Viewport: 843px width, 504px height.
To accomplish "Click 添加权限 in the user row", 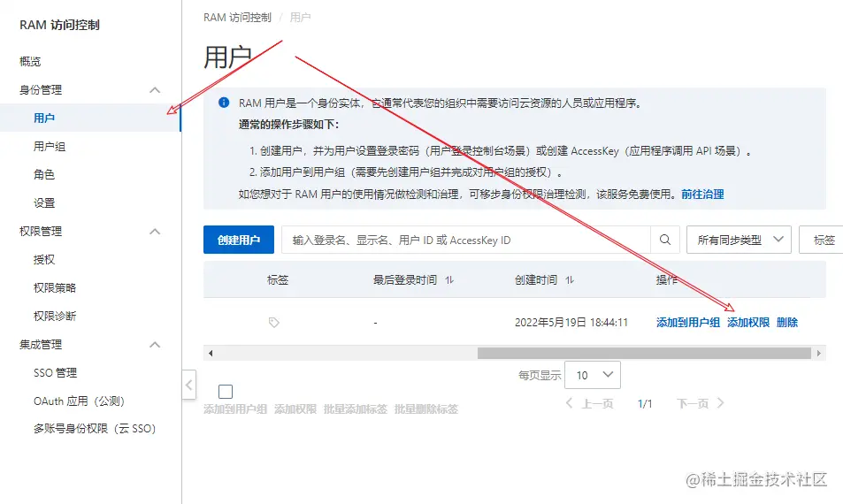I will [748, 323].
